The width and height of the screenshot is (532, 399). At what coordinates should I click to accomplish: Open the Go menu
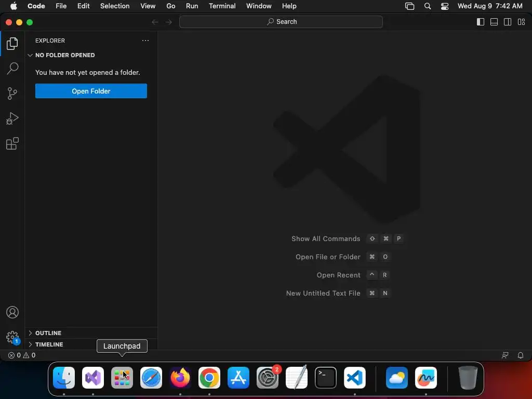pyautogui.click(x=170, y=6)
